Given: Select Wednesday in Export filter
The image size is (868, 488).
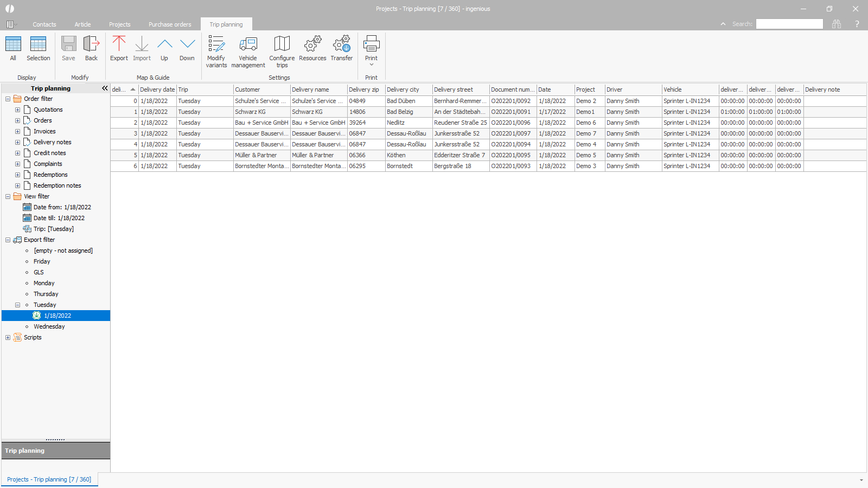Looking at the screenshot, I should tap(49, 326).
